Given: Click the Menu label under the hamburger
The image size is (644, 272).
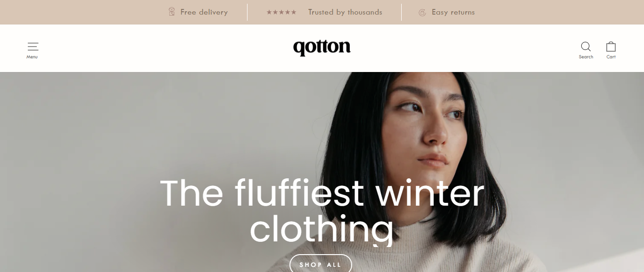Looking at the screenshot, I should click(32, 57).
